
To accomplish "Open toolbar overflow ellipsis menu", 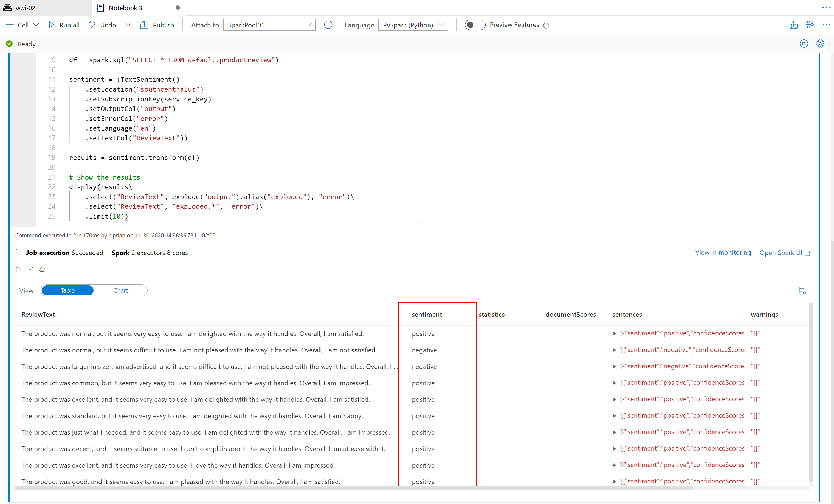I will coord(826,25).
